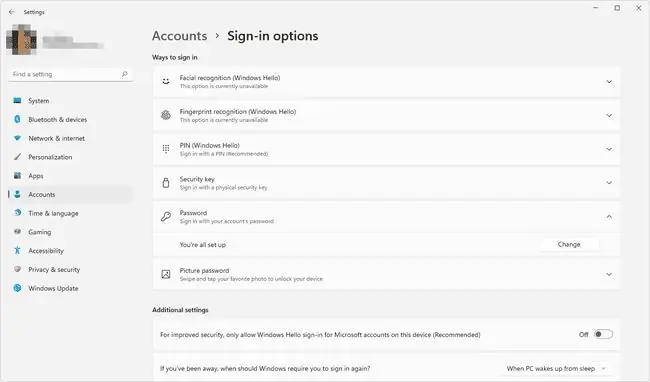The image size is (650, 382).
Task: Click the Privacy & security shield icon
Action: pyautogui.click(x=17, y=269)
